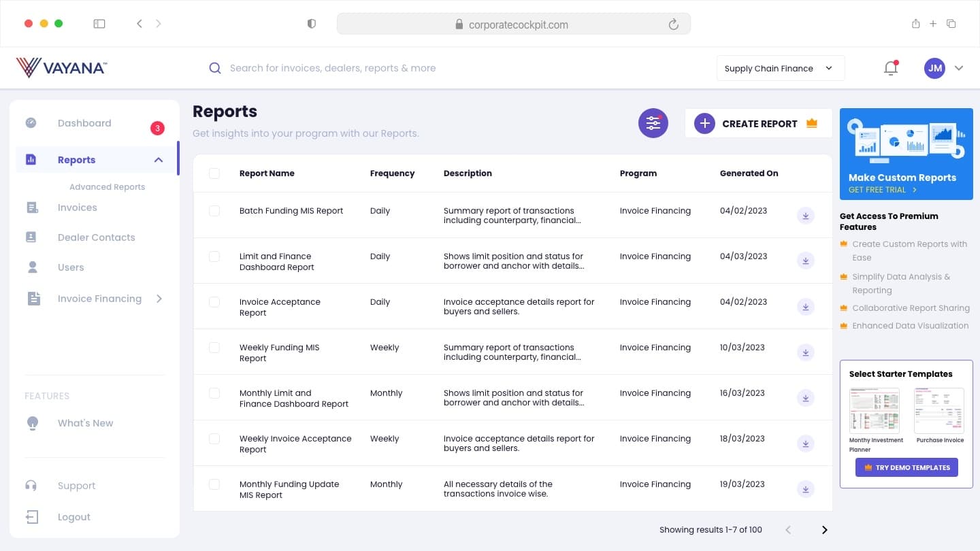Screen dimensions: 980x551
Task: Click the Users person icon in the sidebar
Action: click(32, 267)
